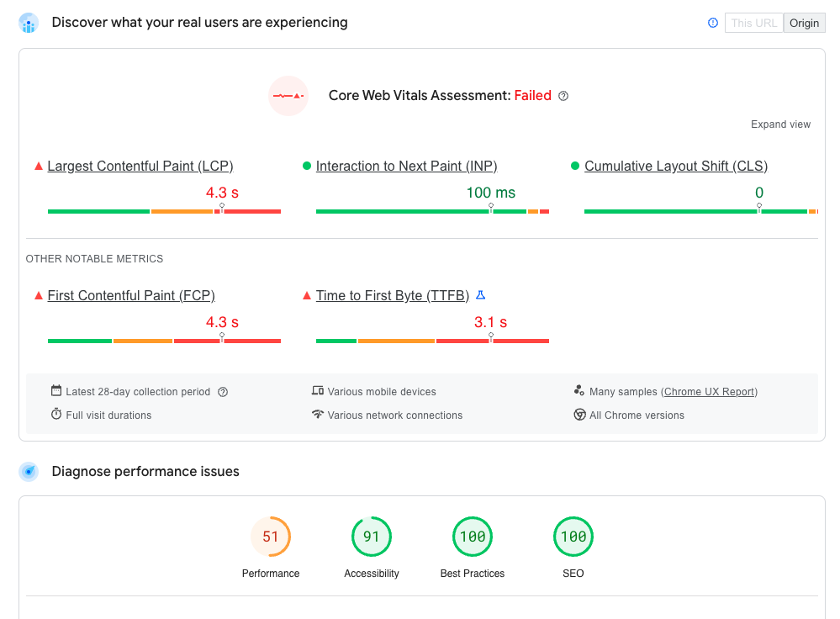The width and height of the screenshot is (840, 619).
Task: Open Largest Contentful Paint details
Action: click(140, 166)
